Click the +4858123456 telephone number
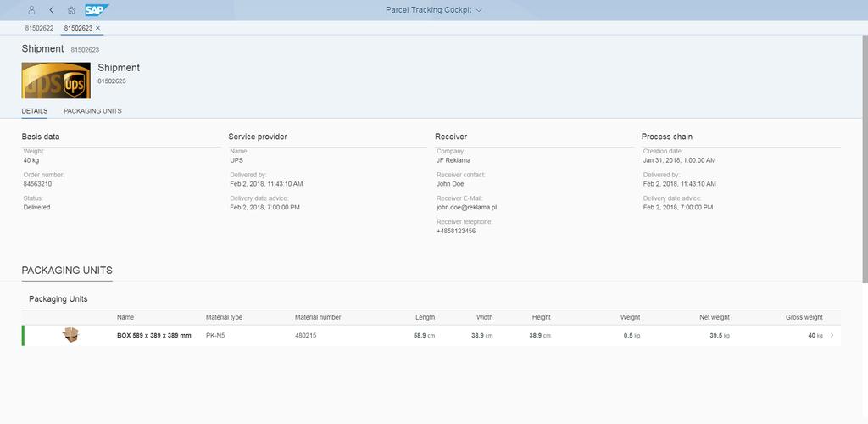This screenshot has width=868, height=424. tap(456, 231)
